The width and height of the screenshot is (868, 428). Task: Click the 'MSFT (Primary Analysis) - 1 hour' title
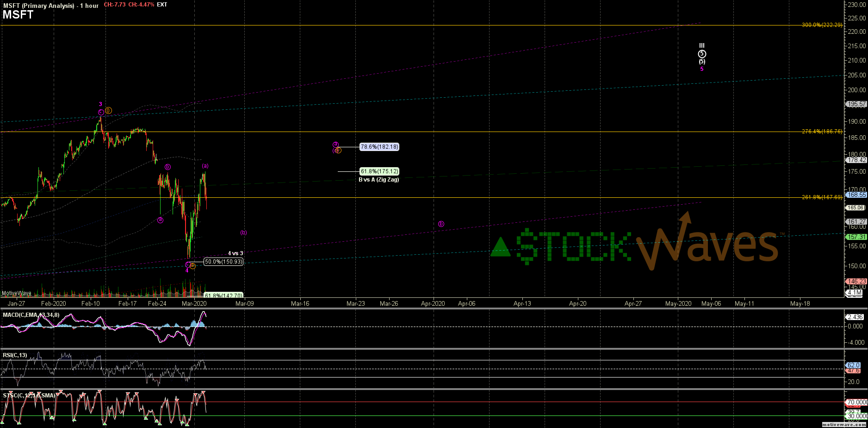[x=50, y=6]
